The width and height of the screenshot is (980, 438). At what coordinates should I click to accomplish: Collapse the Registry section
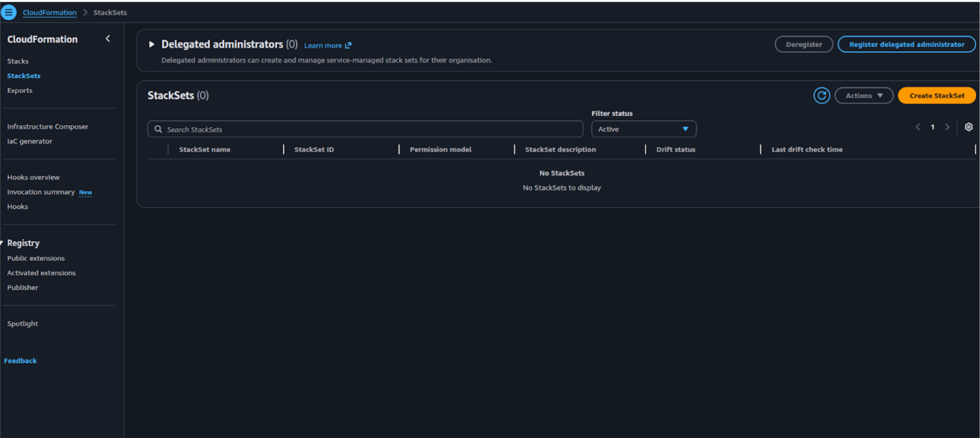point(2,243)
